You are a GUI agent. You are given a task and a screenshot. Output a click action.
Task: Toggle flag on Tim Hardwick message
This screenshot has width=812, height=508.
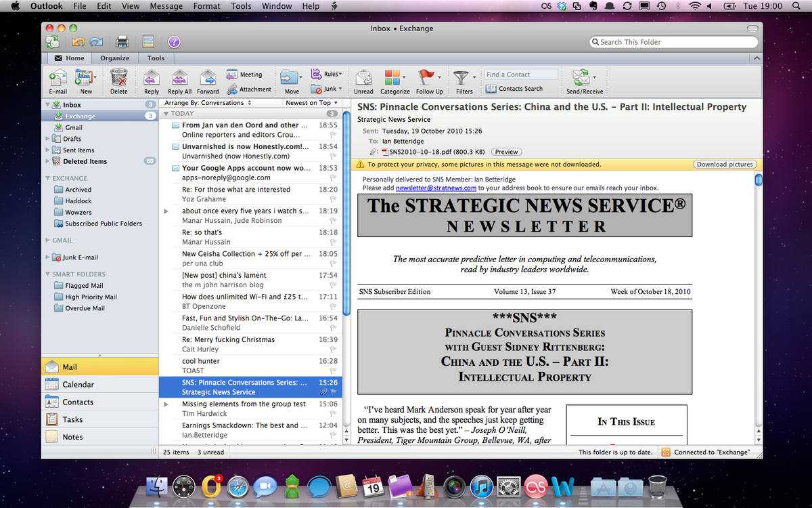tap(333, 413)
